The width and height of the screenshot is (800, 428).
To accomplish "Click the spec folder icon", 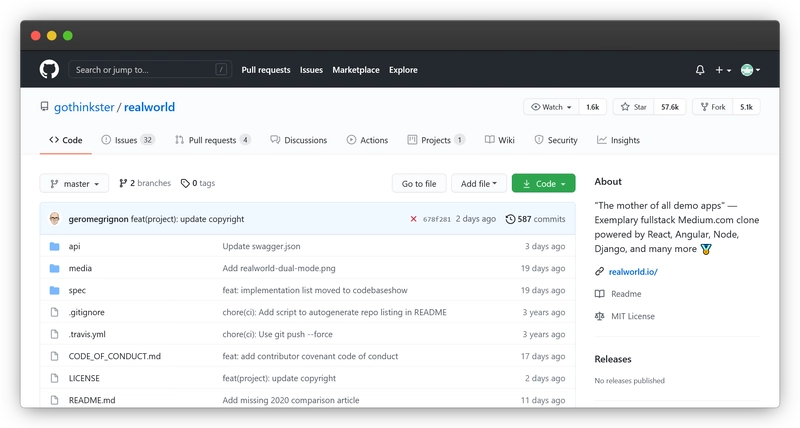I will pyautogui.click(x=55, y=290).
